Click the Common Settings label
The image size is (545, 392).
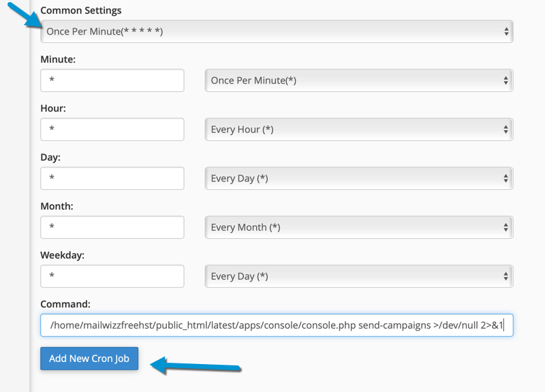[81, 11]
